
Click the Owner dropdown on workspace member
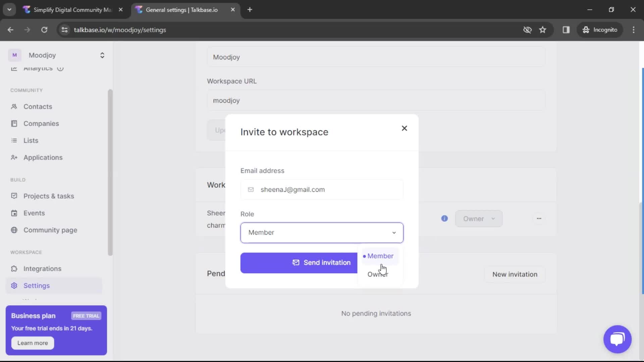[x=479, y=218]
